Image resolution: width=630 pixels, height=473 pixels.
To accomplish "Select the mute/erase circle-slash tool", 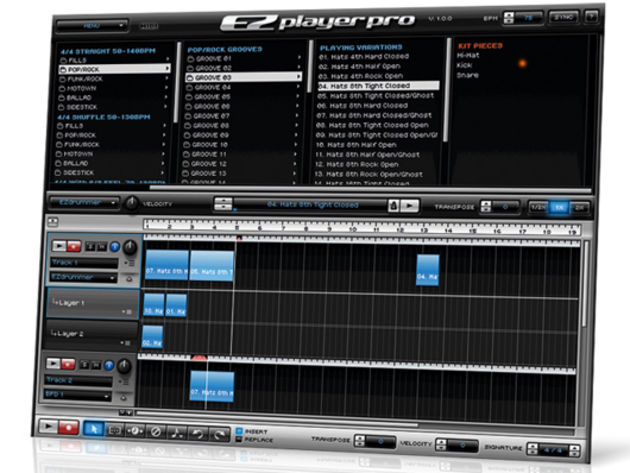I will click(156, 432).
